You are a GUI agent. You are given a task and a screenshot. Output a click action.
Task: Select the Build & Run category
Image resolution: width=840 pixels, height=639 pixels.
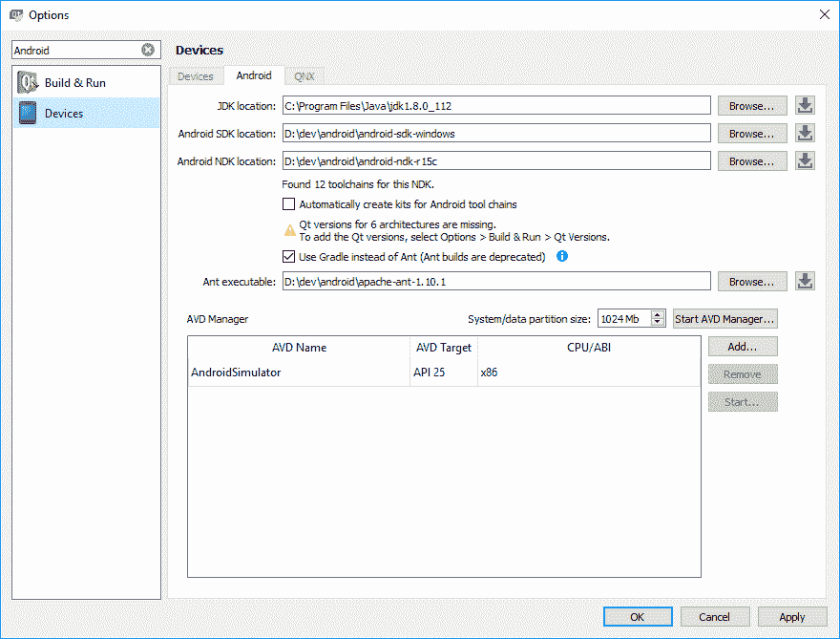click(x=86, y=83)
